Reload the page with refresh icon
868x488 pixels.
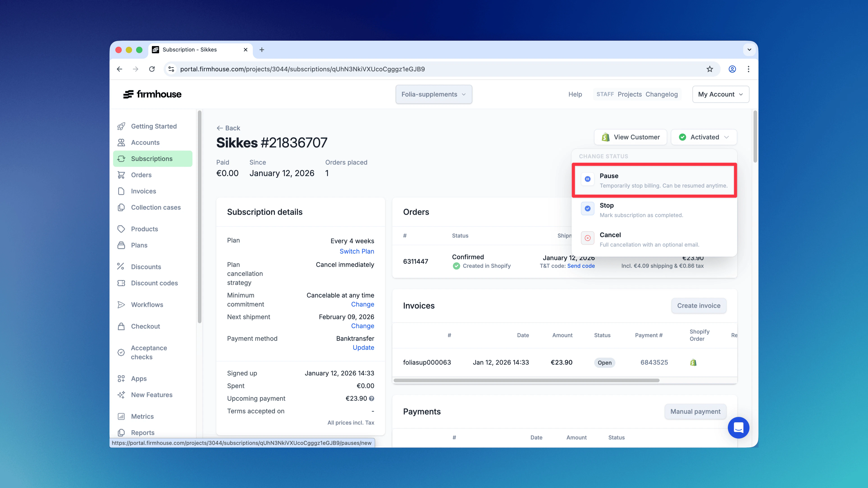pyautogui.click(x=152, y=69)
